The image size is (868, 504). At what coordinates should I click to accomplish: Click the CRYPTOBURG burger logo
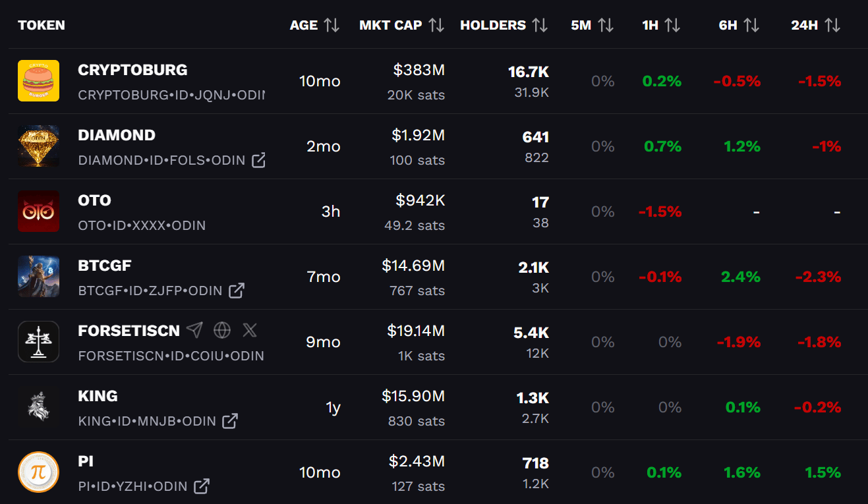[x=38, y=81]
